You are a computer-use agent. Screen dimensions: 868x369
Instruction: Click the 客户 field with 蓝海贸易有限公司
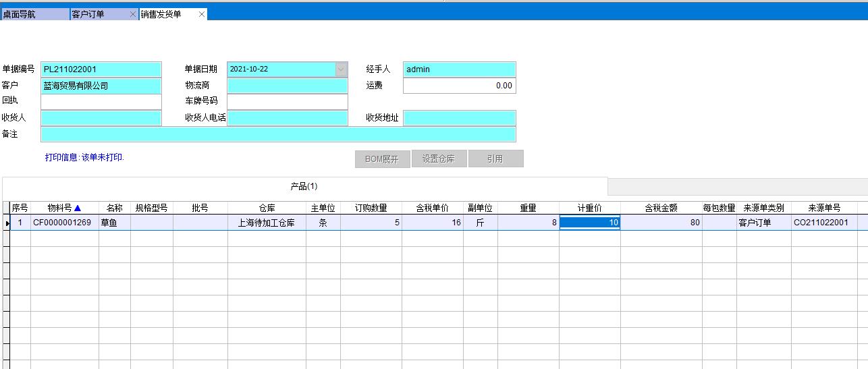click(101, 86)
